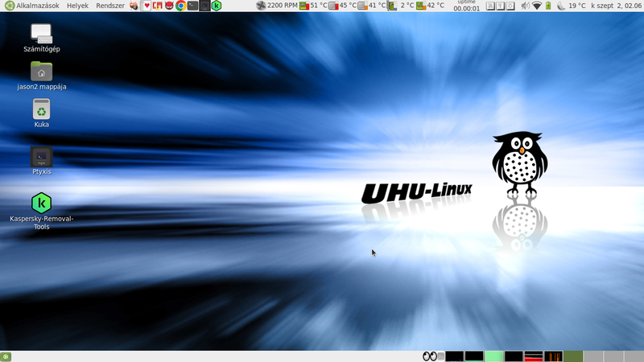Click the 51 °C temperature sensor
The image size is (644, 362).
(x=313, y=6)
